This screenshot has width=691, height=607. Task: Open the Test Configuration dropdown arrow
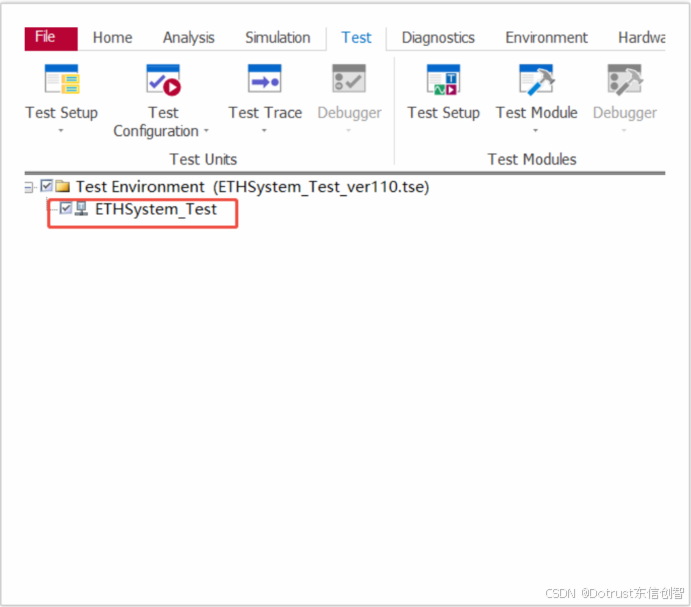pos(206,131)
